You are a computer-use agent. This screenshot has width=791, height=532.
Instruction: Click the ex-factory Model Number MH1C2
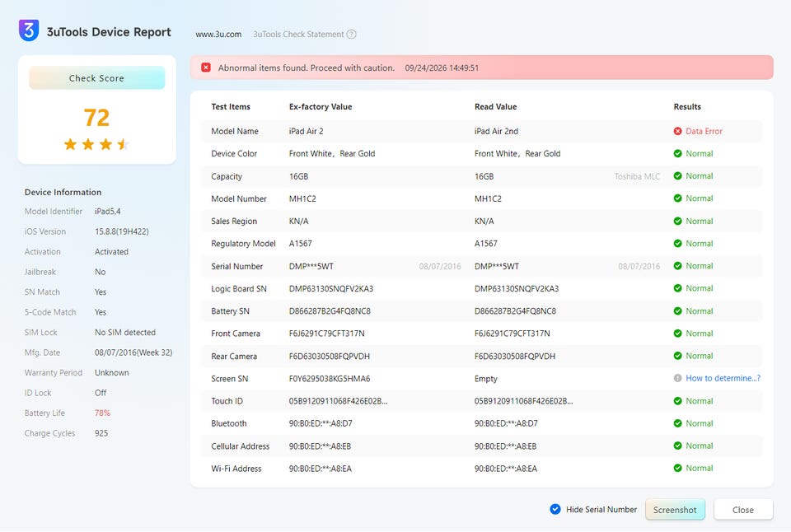point(302,198)
